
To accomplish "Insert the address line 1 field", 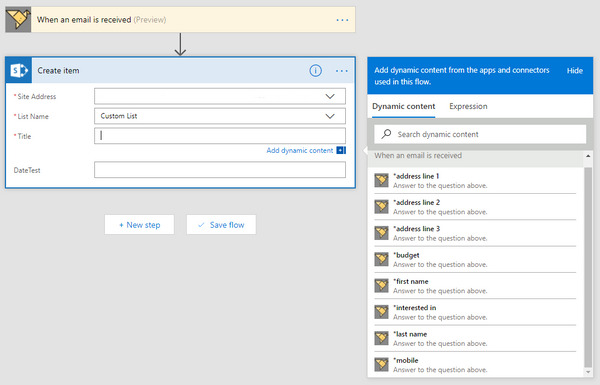I will [x=475, y=181].
